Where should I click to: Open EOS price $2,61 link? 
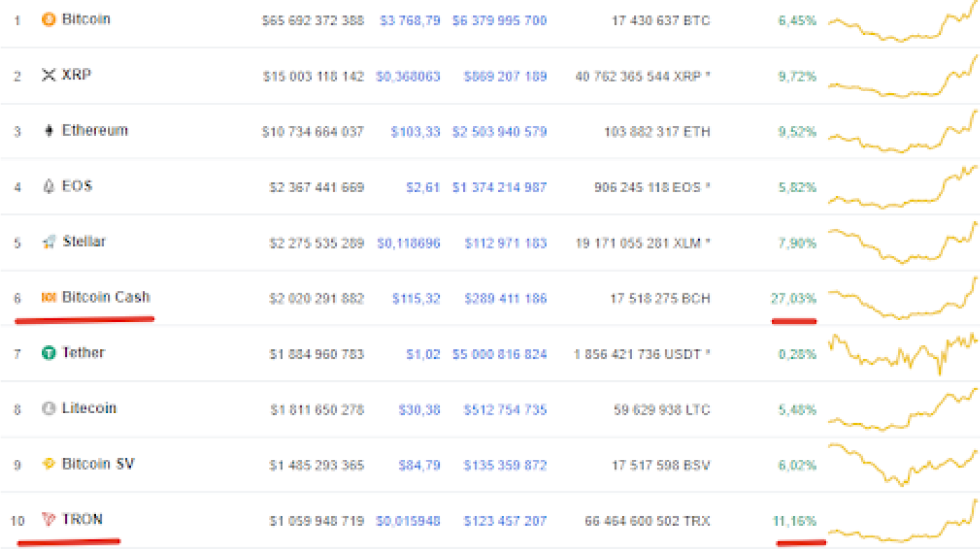tap(423, 187)
